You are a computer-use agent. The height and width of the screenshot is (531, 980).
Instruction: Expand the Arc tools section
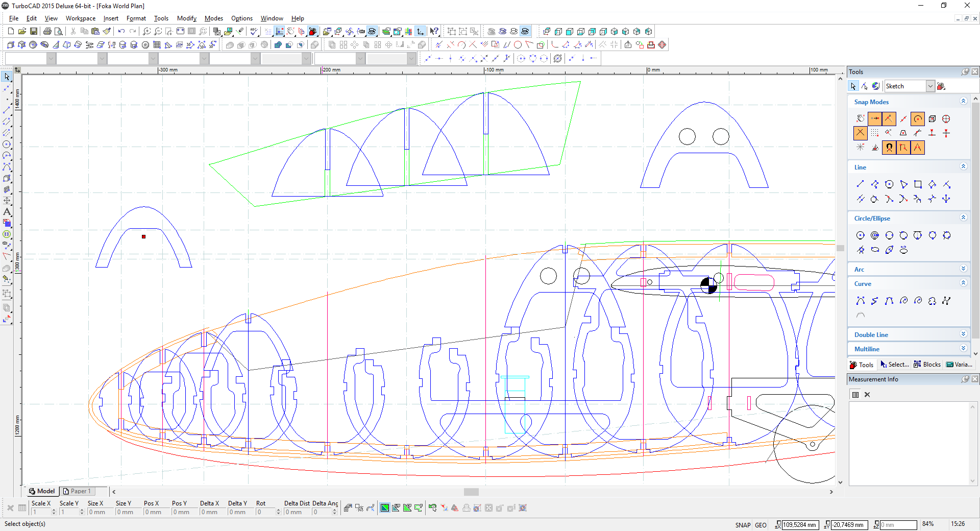point(963,269)
